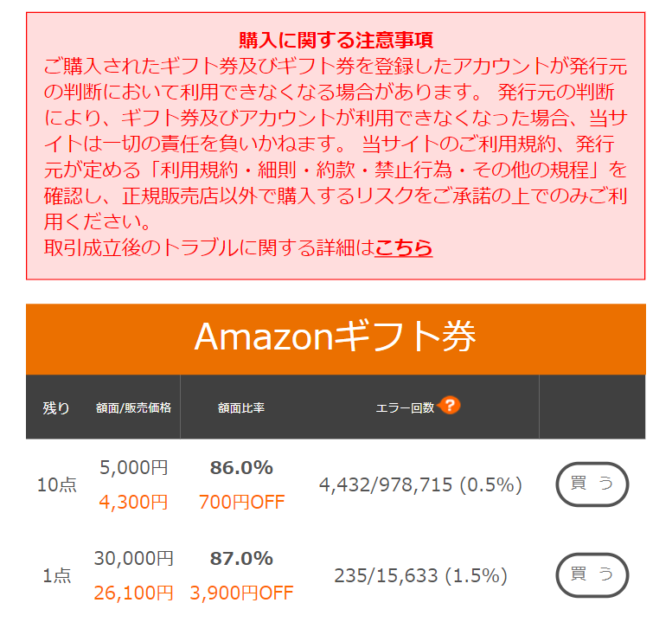Click the 4,300円 sale price

point(133,501)
